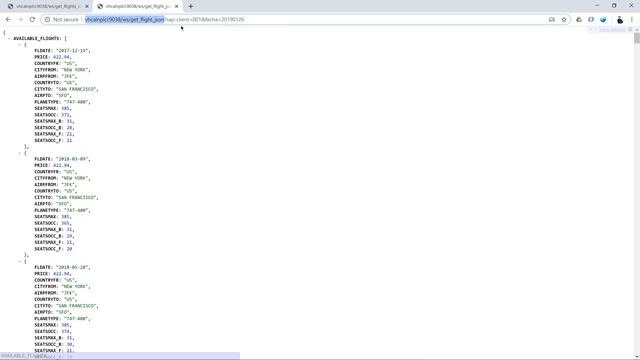Open the Not secure site info icon
Image resolution: width=640 pixels, height=360 pixels.
[47, 19]
